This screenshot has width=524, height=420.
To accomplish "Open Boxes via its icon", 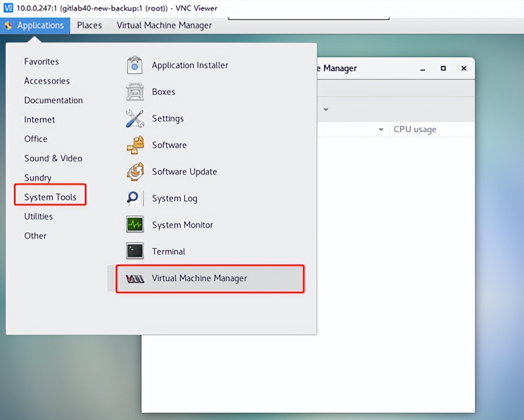I will click(135, 92).
